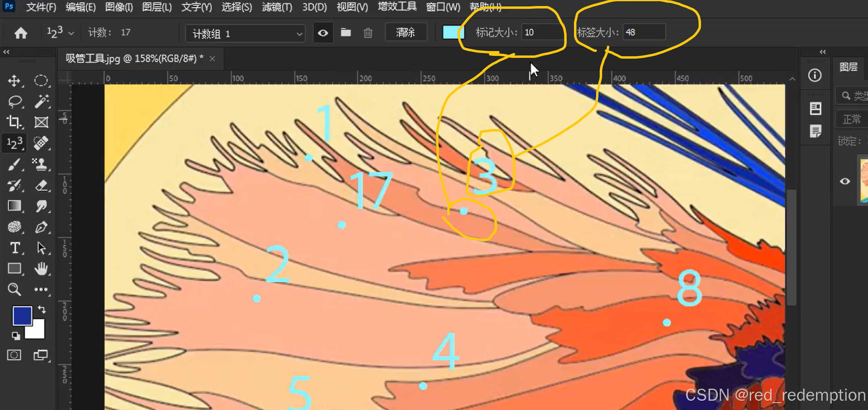Select the Clone Stamp tool
This screenshot has width=868, height=410.
(41, 164)
